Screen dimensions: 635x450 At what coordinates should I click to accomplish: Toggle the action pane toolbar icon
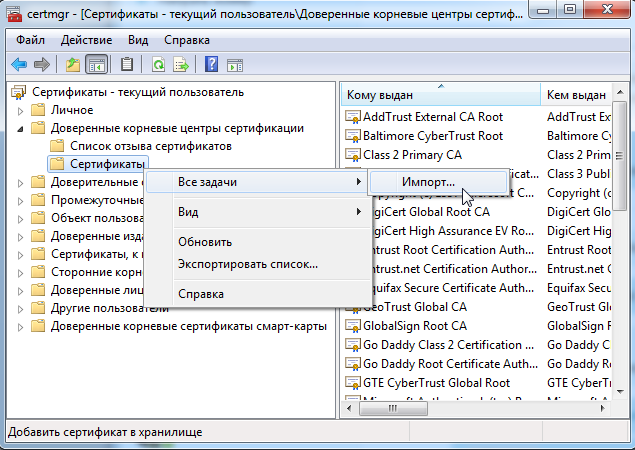pos(235,65)
